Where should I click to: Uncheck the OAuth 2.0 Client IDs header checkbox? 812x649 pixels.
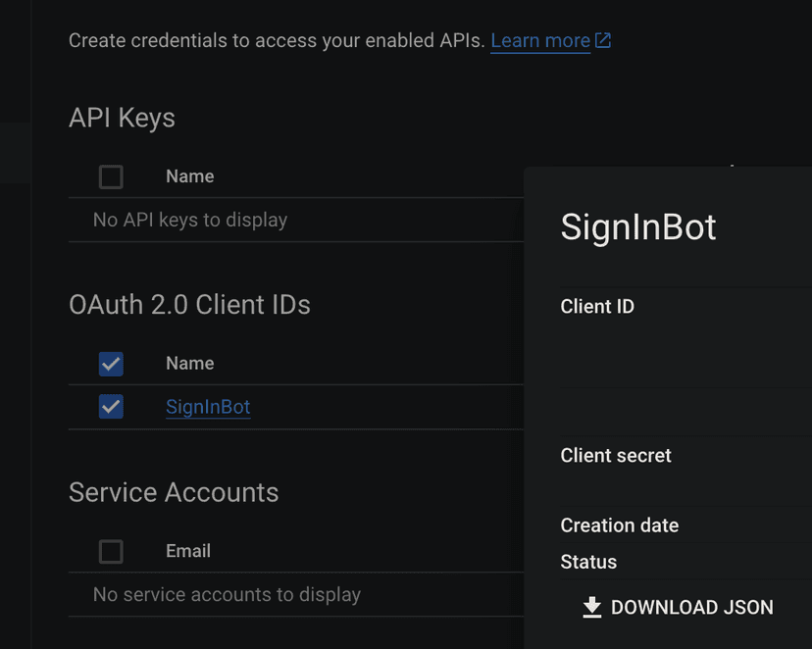point(111,364)
